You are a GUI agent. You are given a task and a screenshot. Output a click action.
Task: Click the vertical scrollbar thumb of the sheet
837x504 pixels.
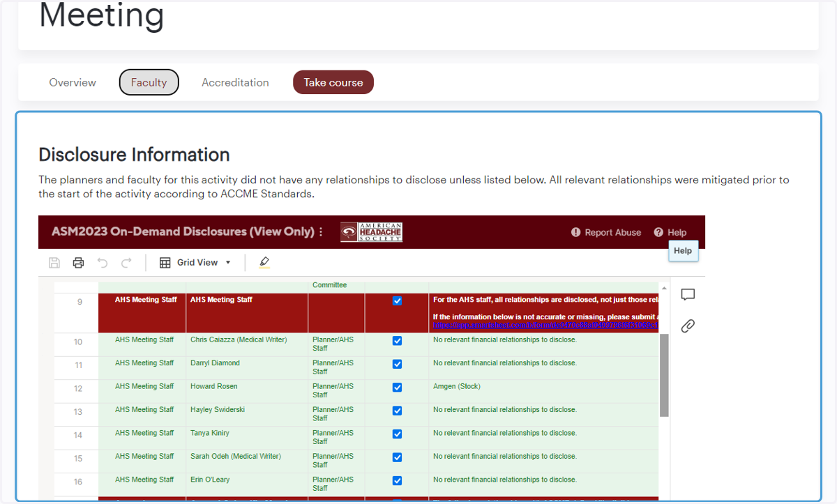coord(664,374)
